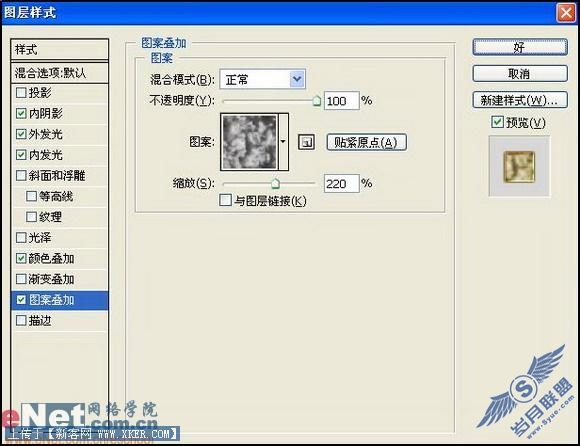Toggle the 预览 preview checkbox
Image resolution: width=580 pixels, height=446 pixels.
497,122
